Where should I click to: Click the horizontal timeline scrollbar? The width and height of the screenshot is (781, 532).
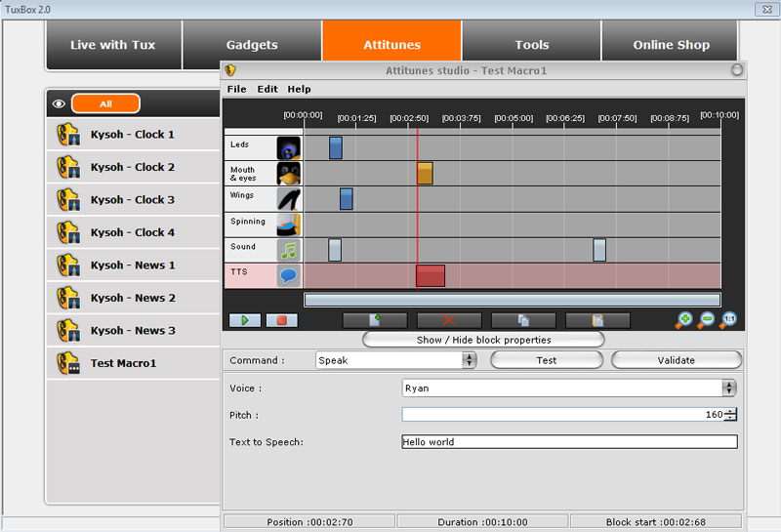tap(512, 300)
